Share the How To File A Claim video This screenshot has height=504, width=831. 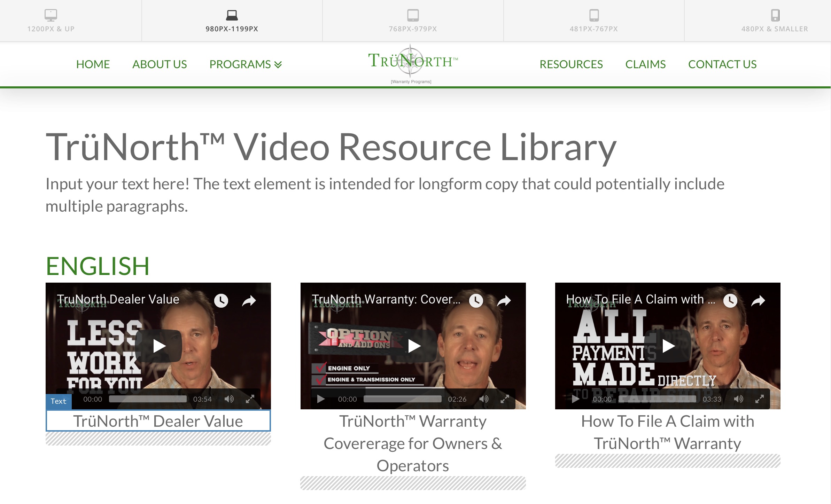click(758, 300)
